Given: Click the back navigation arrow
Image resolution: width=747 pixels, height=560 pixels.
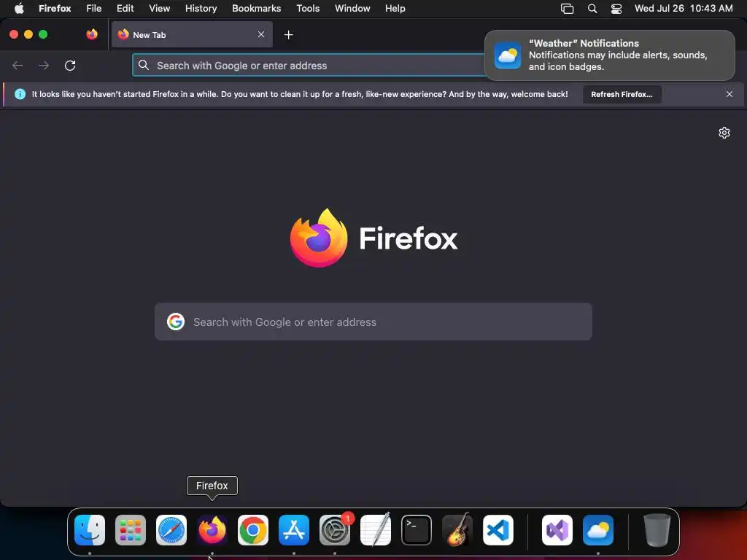Looking at the screenshot, I should (18, 65).
